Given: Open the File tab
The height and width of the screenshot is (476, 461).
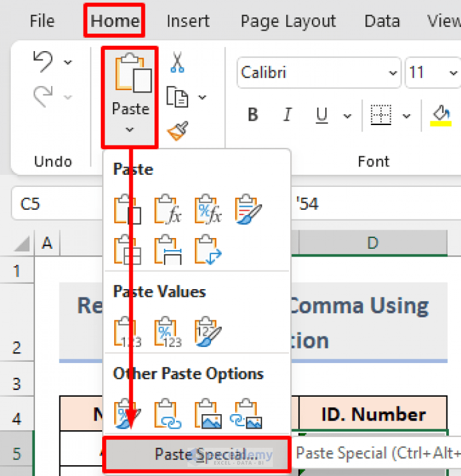Looking at the screenshot, I should click(42, 21).
